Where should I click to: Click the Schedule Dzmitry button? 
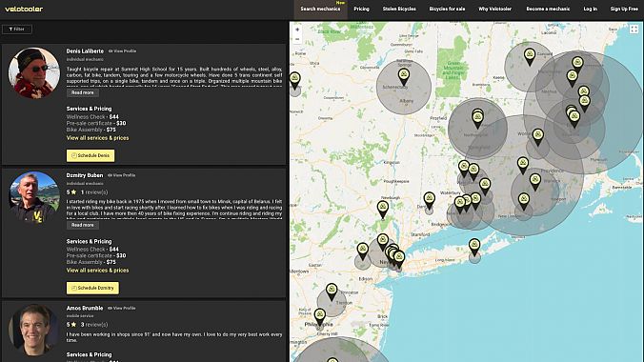click(x=92, y=288)
